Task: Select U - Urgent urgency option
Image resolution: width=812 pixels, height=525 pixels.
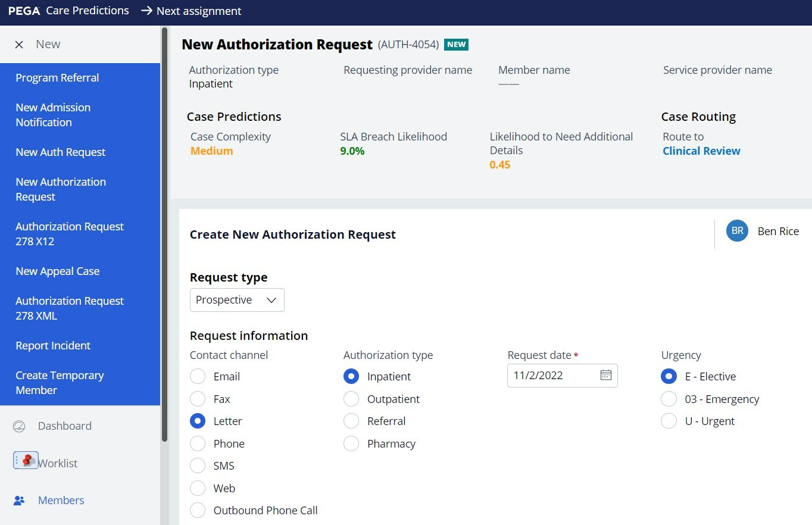Action: click(x=669, y=421)
